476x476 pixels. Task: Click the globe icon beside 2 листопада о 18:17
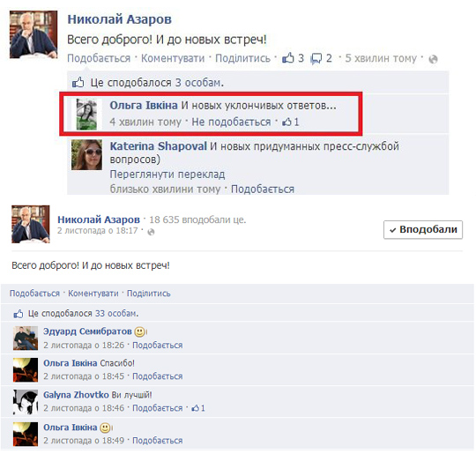151,232
